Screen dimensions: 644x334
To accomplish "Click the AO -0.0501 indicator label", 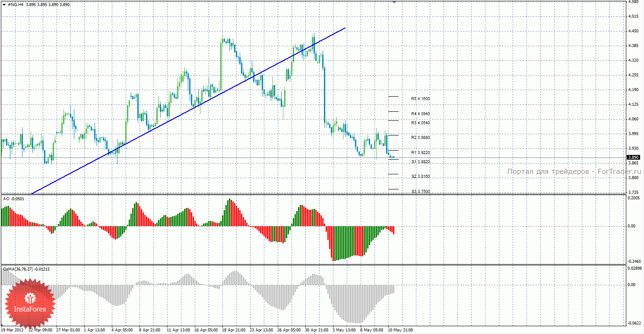I will tap(13, 199).
